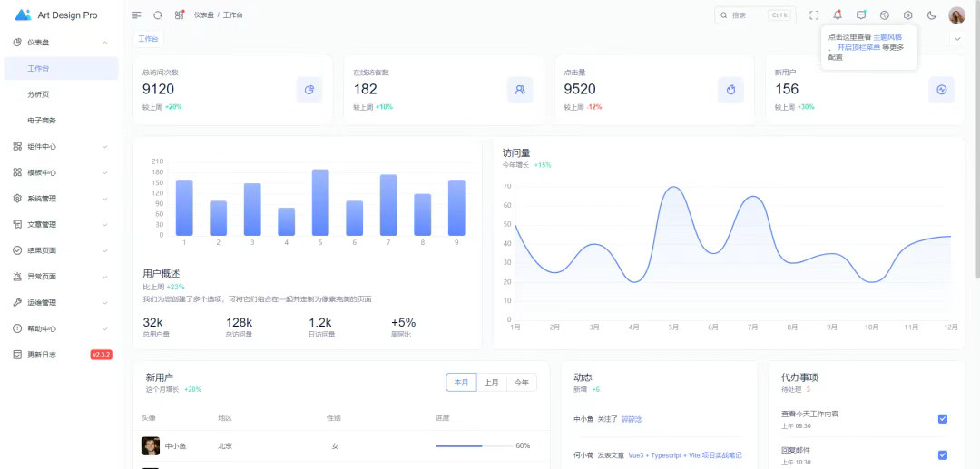
Task: Expand the 系统管理 sidebar menu
Action: click(61, 199)
